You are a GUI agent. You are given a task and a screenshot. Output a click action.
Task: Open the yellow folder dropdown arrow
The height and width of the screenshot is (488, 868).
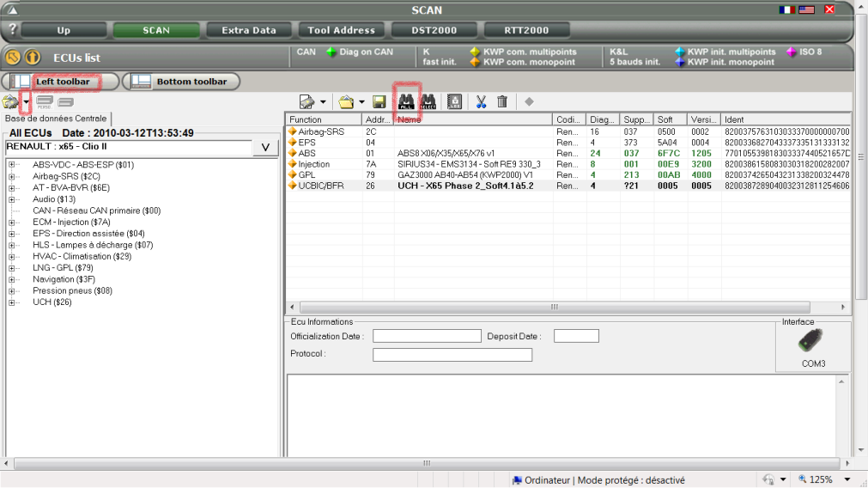(361, 101)
